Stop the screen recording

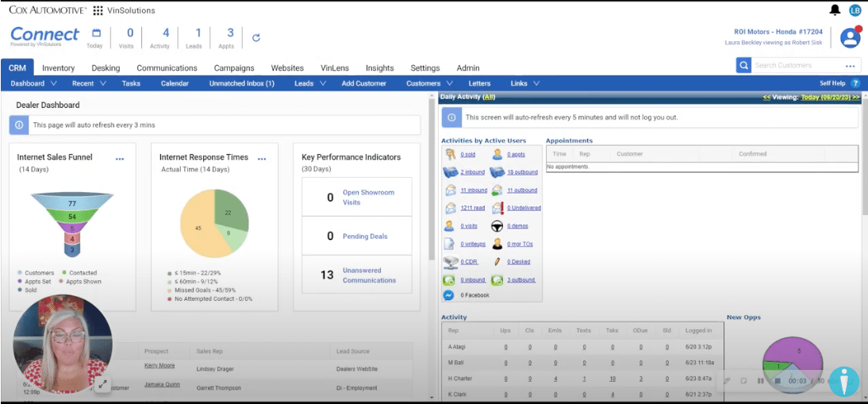pyautogui.click(x=778, y=381)
